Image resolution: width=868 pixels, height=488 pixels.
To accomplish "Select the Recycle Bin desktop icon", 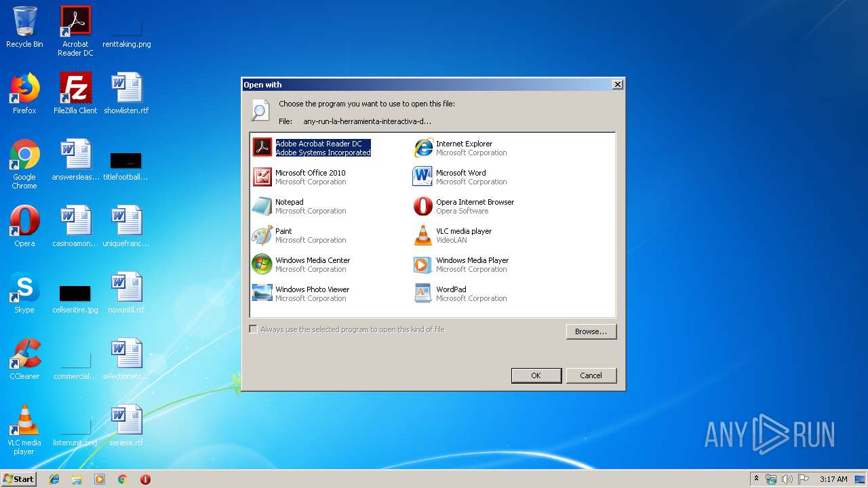I will point(24,28).
